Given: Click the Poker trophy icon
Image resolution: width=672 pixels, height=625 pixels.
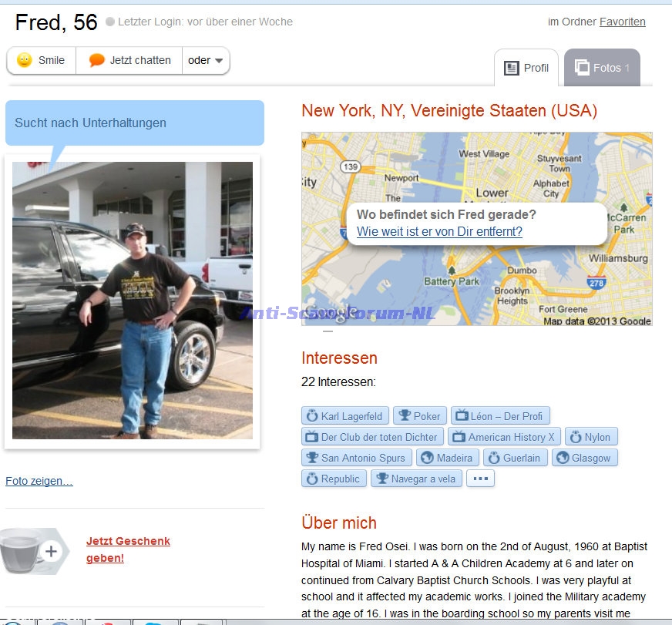Looking at the screenshot, I should point(404,415).
